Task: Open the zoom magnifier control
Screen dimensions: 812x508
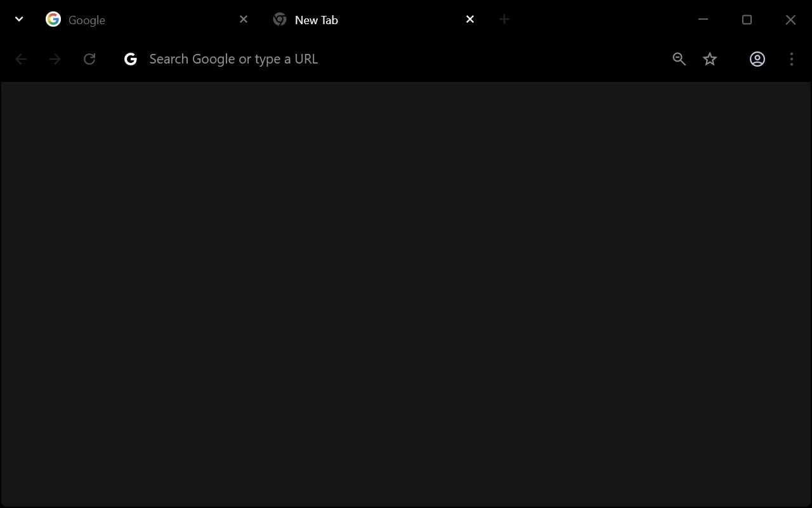Action: (x=679, y=59)
